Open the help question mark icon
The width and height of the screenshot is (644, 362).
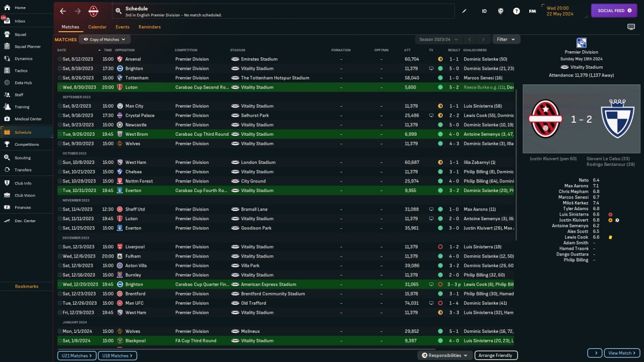pyautogui.click(x=516, y=11)
